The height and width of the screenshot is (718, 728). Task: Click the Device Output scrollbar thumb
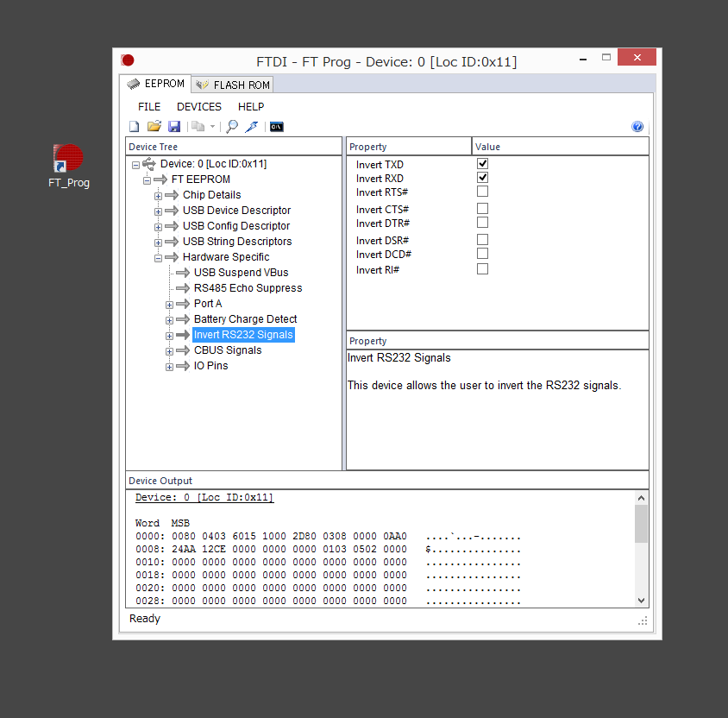click(641, 524)
